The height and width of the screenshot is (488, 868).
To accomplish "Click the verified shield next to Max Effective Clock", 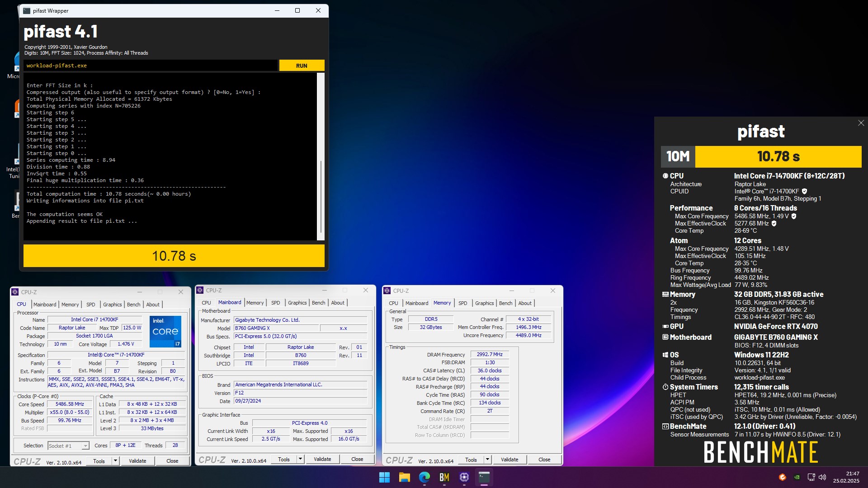I will click(774, 223).
